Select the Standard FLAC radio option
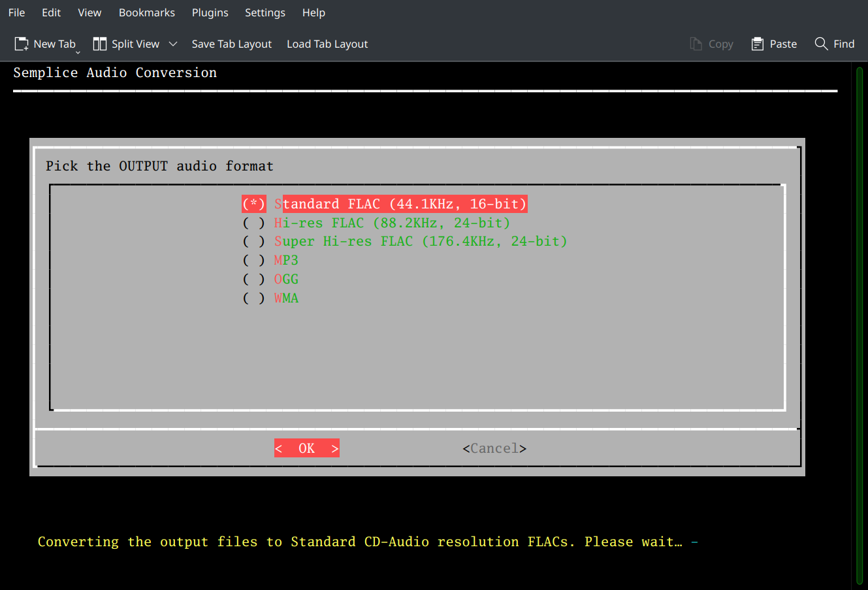 (x=253, y=204)
